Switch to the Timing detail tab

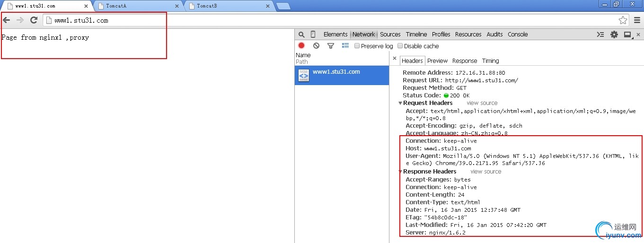pos(491,61)
